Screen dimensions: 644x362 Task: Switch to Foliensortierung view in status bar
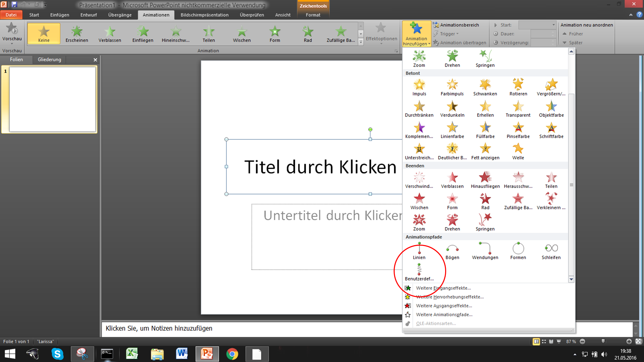544,341
